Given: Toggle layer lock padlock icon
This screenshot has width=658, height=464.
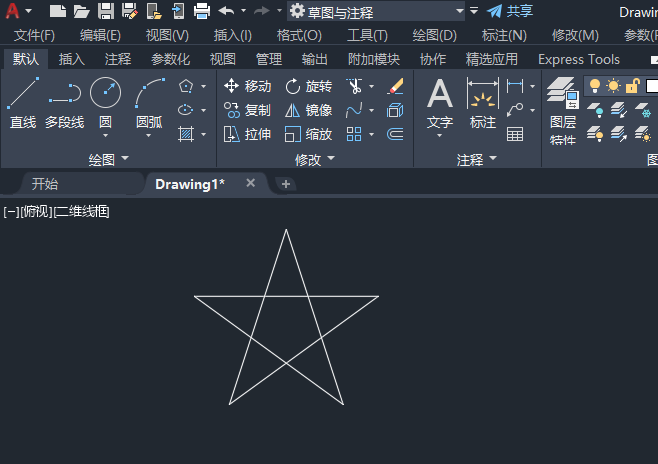Looking at the screenshot, I should tap(632, 86).
